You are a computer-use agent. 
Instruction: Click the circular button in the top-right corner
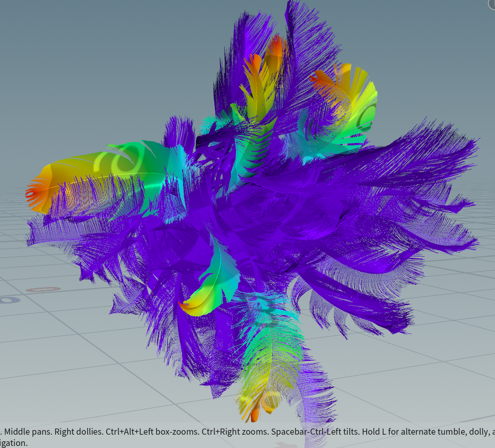(491, 3)
